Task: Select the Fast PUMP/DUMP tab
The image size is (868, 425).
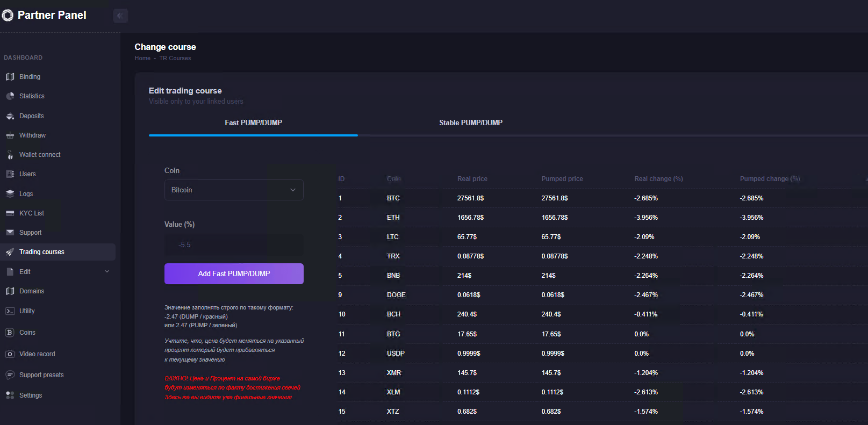Action: 253,123
